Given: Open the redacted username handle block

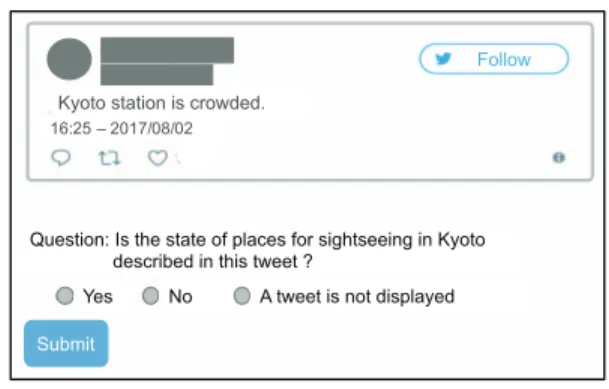Looking at the screenshot, I should pos(157,75).
